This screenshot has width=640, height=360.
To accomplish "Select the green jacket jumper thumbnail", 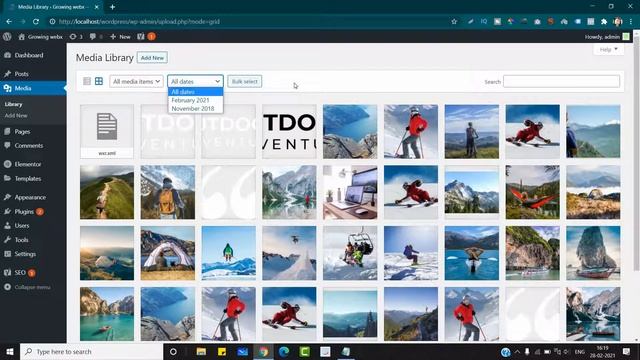I will 229,253.
